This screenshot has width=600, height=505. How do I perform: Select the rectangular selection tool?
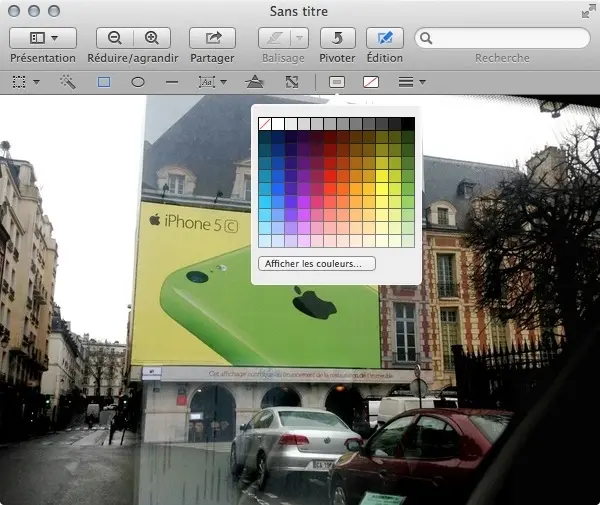[x=19, y=82]
